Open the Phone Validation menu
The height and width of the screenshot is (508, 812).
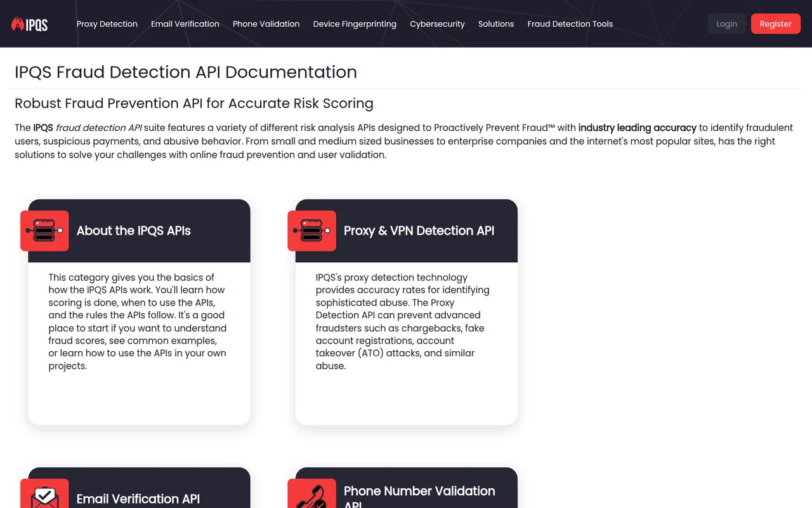coord(266,24)
